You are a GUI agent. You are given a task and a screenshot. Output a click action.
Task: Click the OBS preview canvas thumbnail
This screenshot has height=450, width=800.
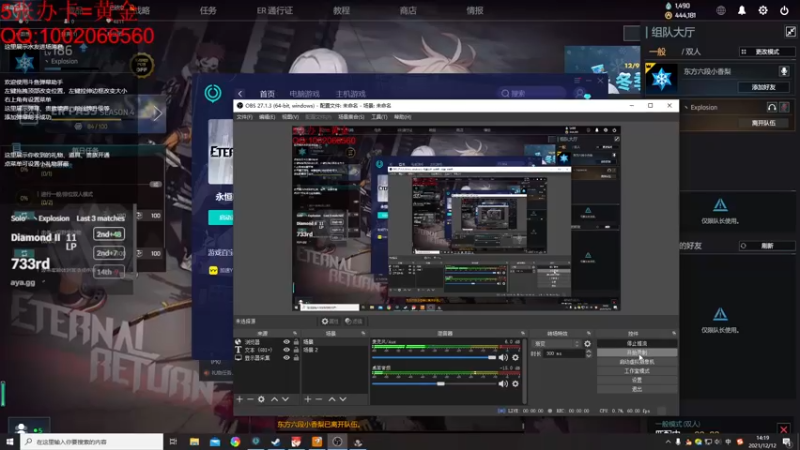(456, 218)
